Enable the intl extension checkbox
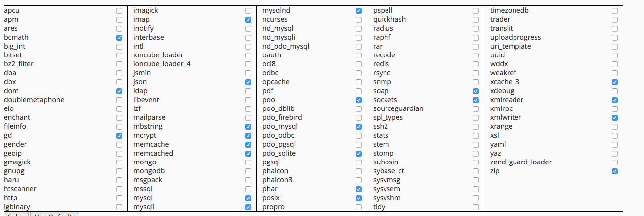This screenshot has width=644, height=216. click(x=248, y=46)
